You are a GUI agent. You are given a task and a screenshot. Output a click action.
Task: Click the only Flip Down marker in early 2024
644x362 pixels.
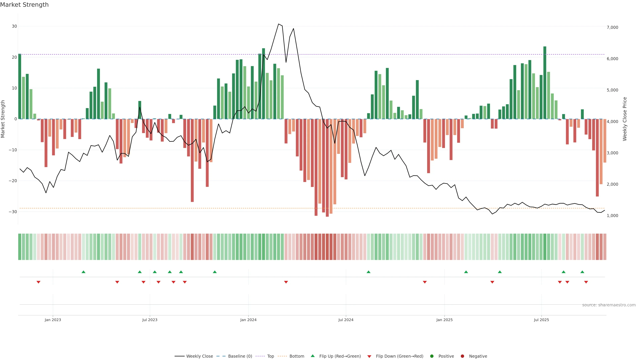click(x=286, y=282)
